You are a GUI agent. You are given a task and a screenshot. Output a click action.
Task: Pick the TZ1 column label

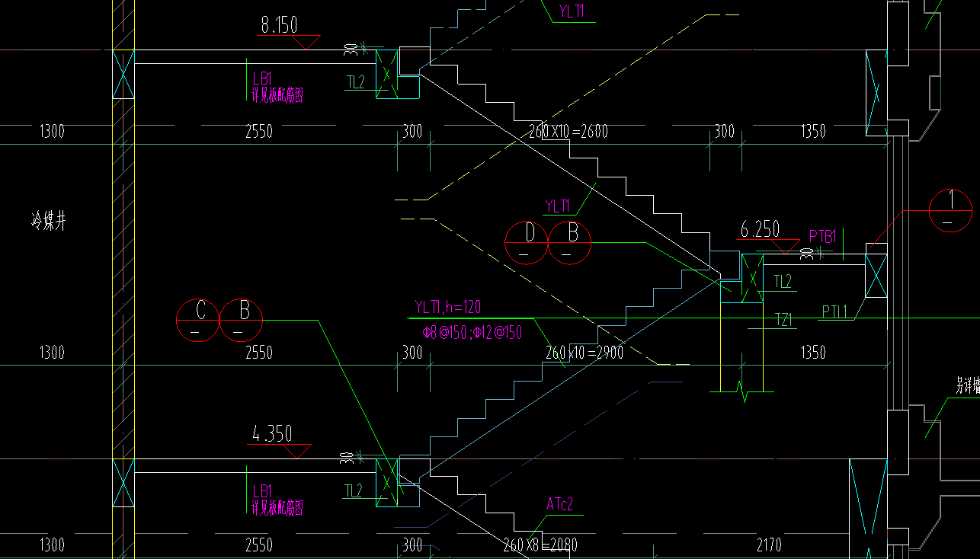[783, 320]
